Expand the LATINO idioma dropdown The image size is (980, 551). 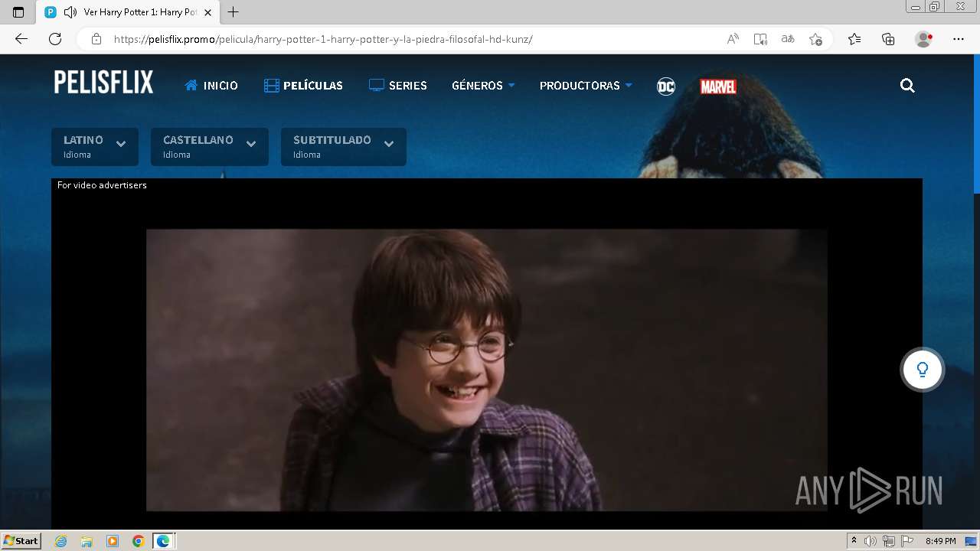point(95,147)
